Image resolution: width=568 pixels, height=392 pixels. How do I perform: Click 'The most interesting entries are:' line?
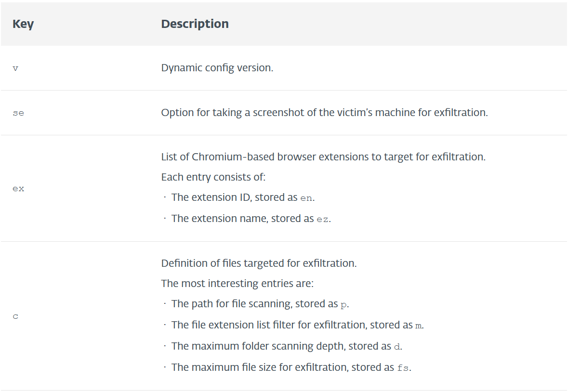238,284
